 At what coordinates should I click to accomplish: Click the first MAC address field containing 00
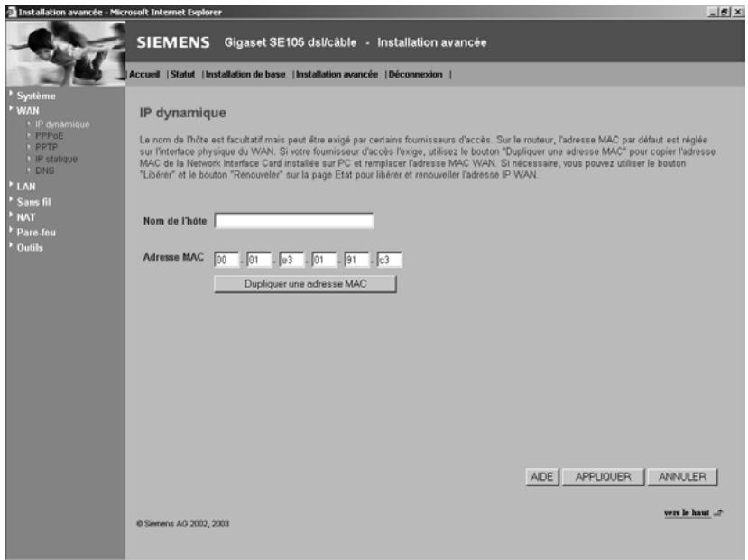tap(226, 260)
